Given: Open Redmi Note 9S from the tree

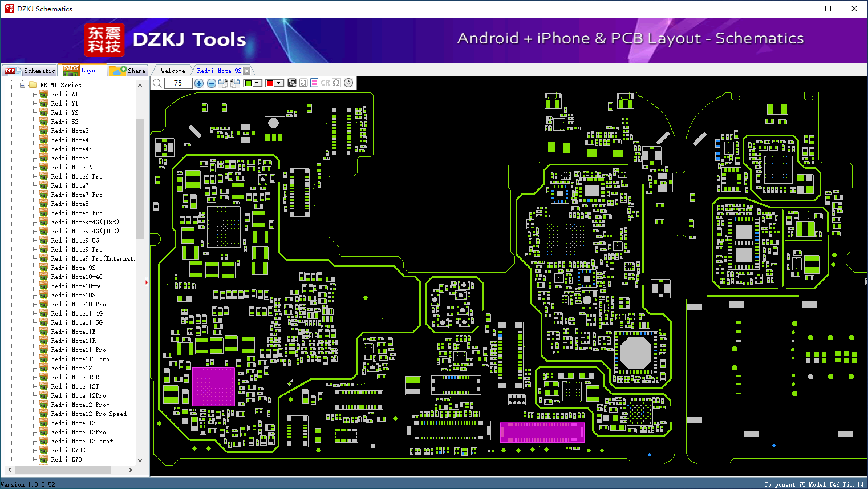Looking at the screenshot, I should (x=73, y=268).
